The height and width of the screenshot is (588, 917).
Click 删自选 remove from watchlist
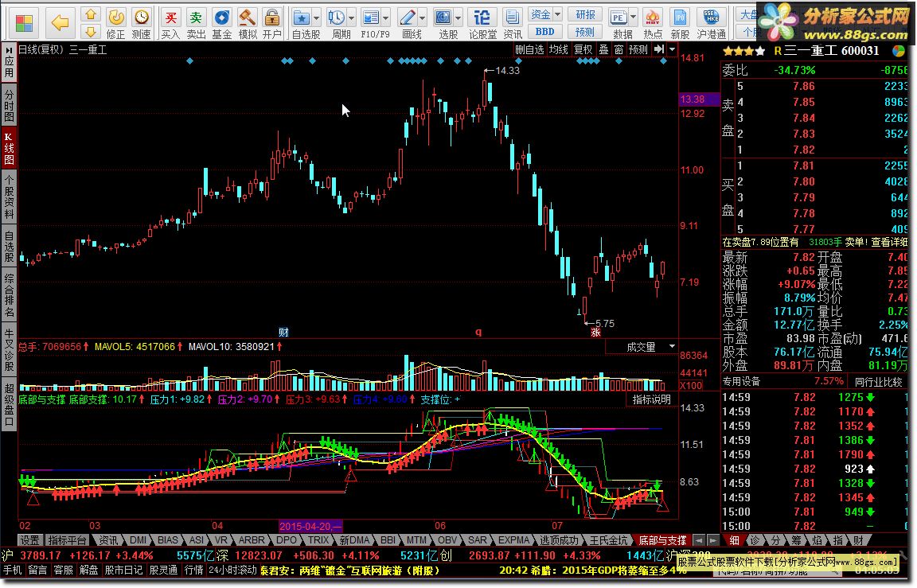529,49
